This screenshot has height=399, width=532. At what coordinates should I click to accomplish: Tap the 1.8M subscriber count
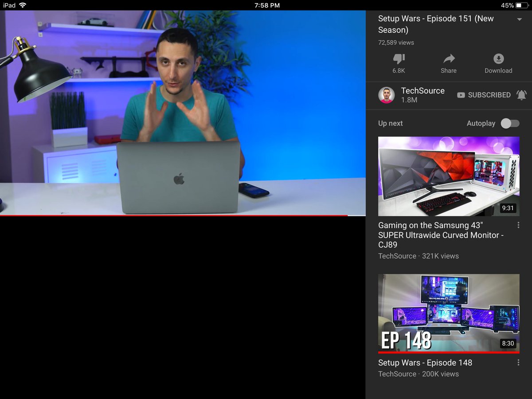pos(409,100)
